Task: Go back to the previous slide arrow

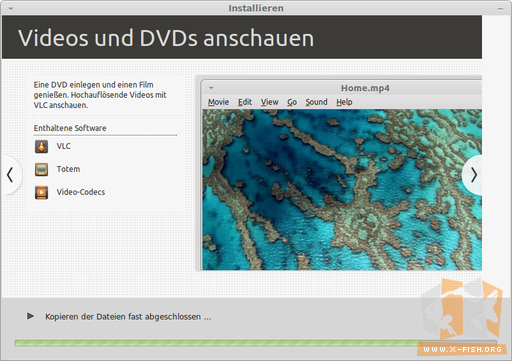Action: [x=11, y=175]
